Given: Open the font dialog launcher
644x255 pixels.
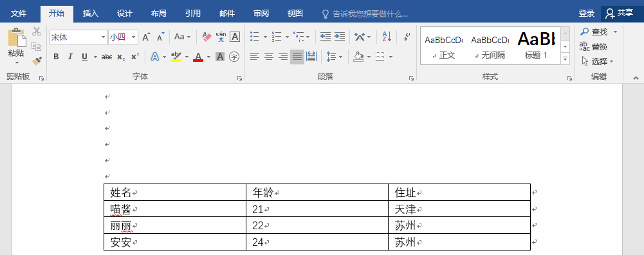Looking at the screenshot, I should [x=239, y=78].
